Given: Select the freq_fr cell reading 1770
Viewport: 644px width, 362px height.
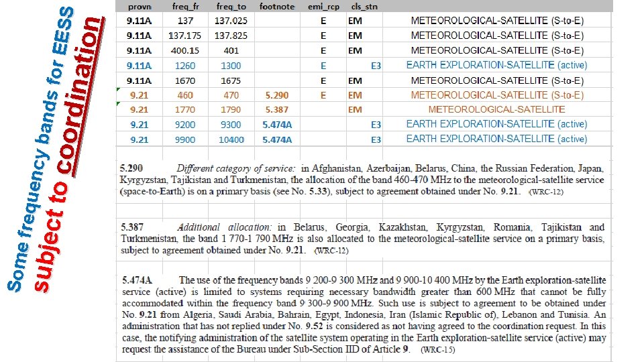Looking at the screenshot, I should tap(185, 109).
